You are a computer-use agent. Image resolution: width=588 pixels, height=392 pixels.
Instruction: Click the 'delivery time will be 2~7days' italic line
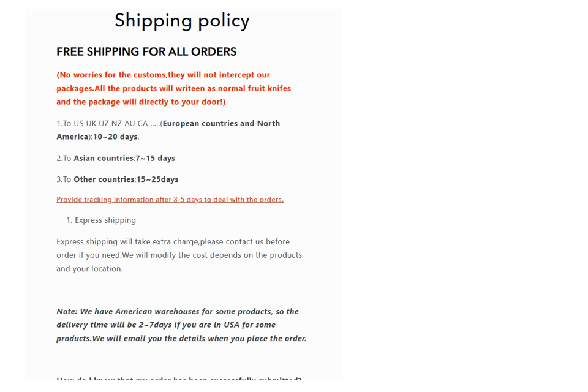(165, 325)
